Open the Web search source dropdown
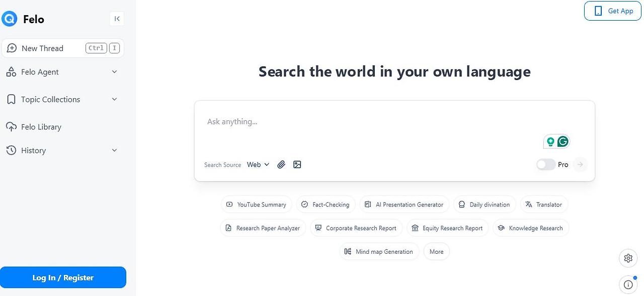 pos(258,165)
